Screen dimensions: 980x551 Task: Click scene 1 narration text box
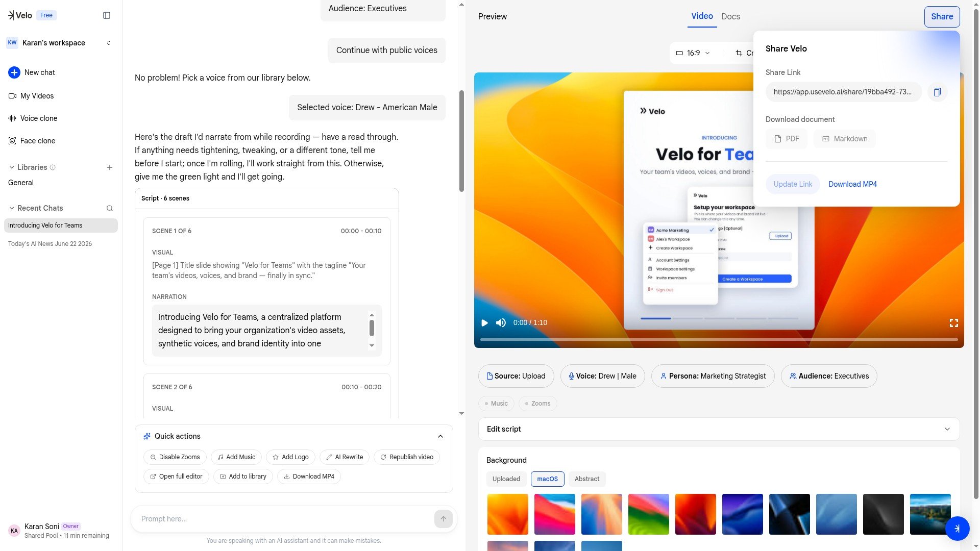click(x=266, y=330)
